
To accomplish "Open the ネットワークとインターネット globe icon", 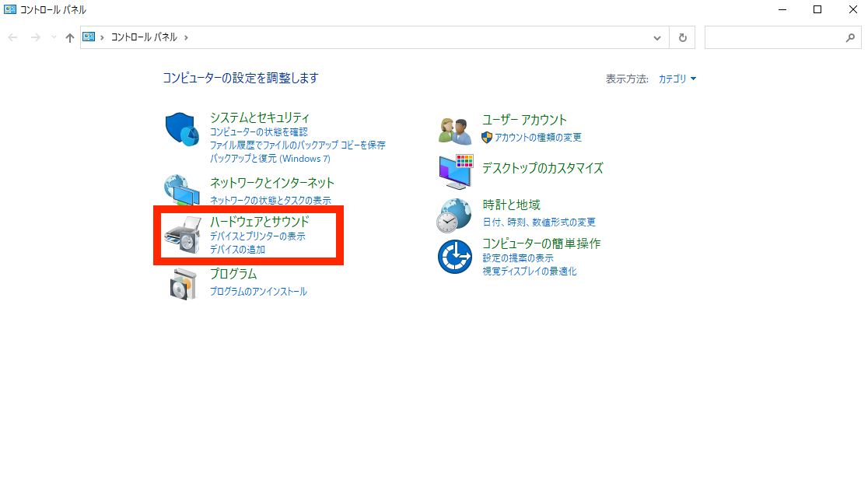I will coord(181,189).
